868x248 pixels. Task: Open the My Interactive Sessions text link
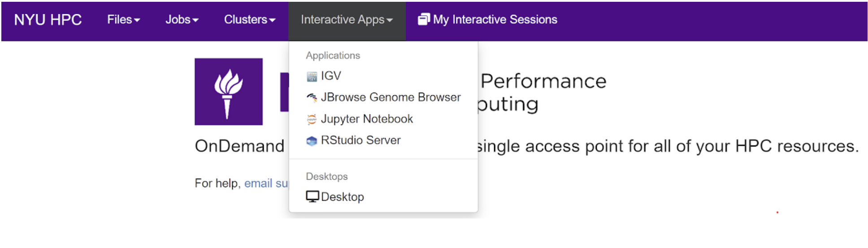tap(495, 20)
